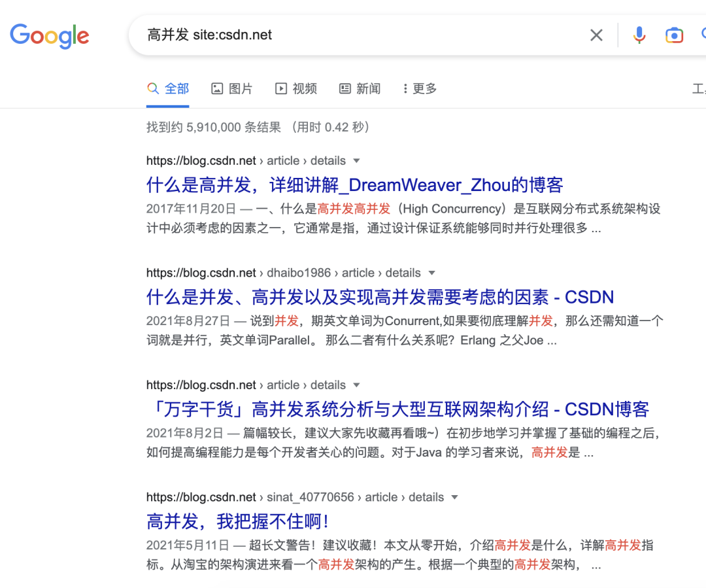Open 什么是并发、高并发以及实现高并发 result
This screenshot has width=706, height=588.
(380, 298)
